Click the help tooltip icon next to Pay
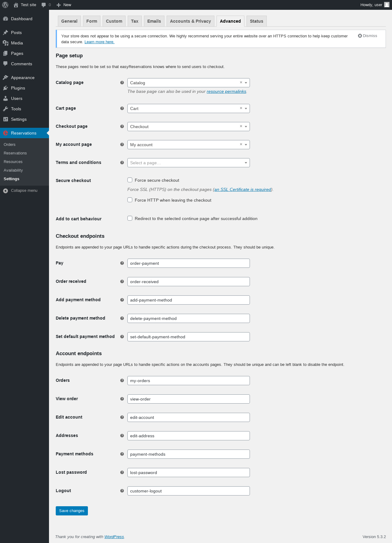Viewport: 392px width, 543px height. [122, 263]
